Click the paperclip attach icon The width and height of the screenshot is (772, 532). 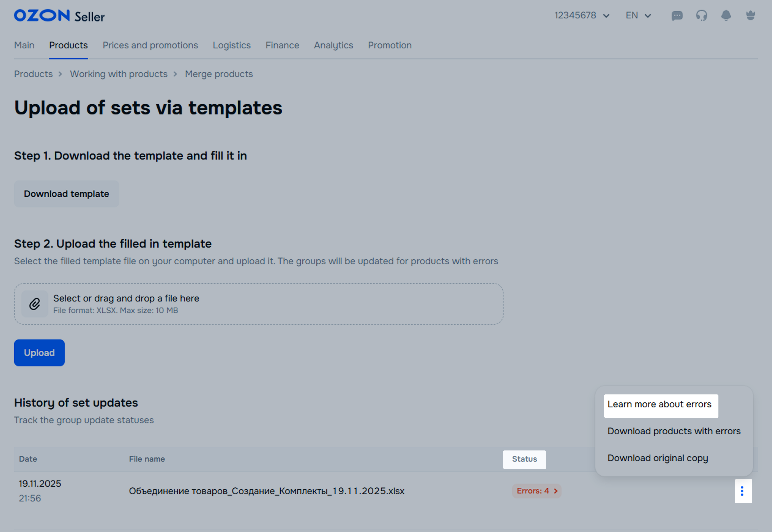(35, 304)
